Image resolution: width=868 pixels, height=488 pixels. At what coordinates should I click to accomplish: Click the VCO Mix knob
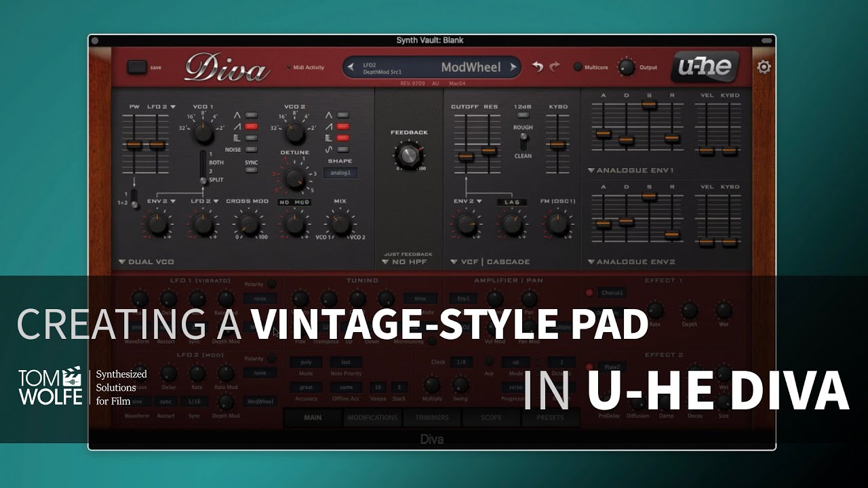(340, 224)
